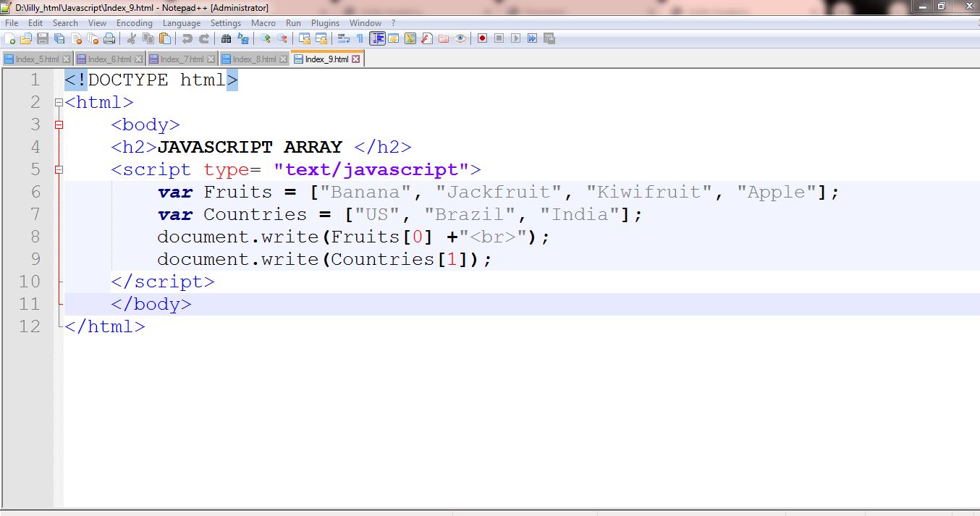Switch to the Index_7.html tab
Viewport: 980px width, 516px height.
pyautogui.click(x=182, y=59)
